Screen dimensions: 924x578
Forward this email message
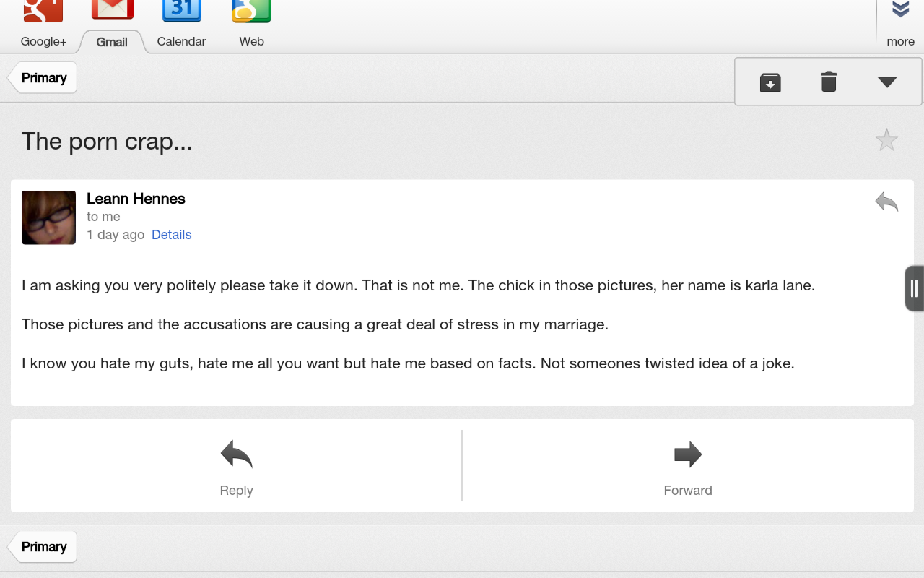pyautogui.click(x=688, y=466)
